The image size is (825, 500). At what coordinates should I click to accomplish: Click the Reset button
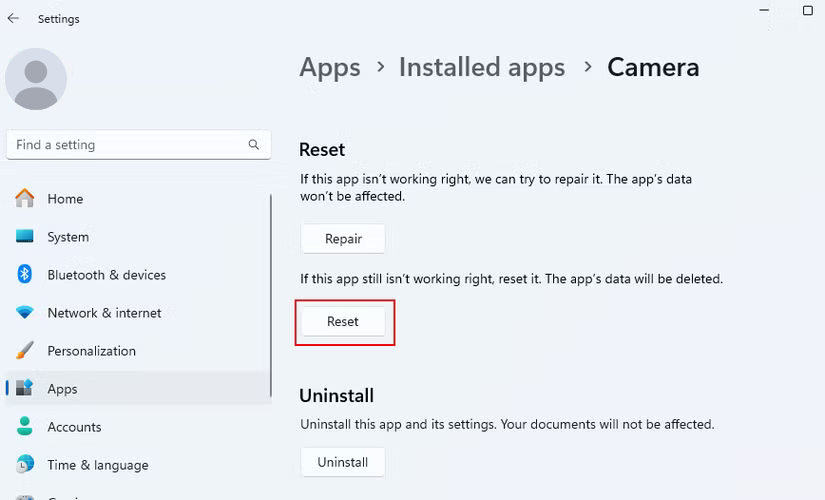click(343, 322)
